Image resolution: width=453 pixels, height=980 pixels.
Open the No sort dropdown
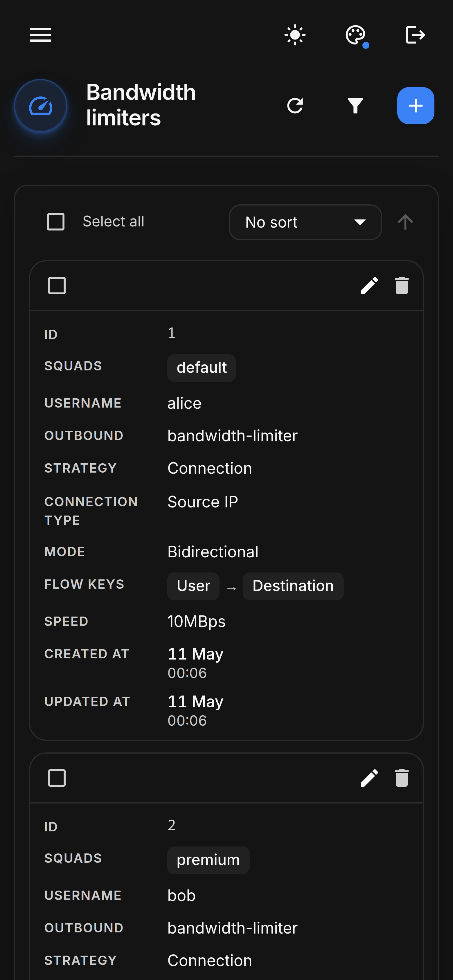click(x=305, y=222)
